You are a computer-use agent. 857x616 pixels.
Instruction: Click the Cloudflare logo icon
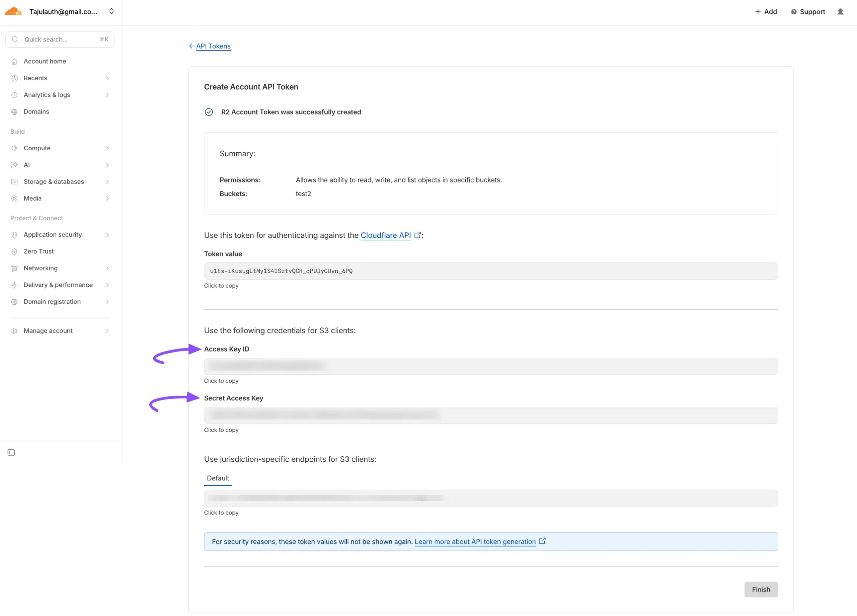pyautogui.click(x=13, y=11)
